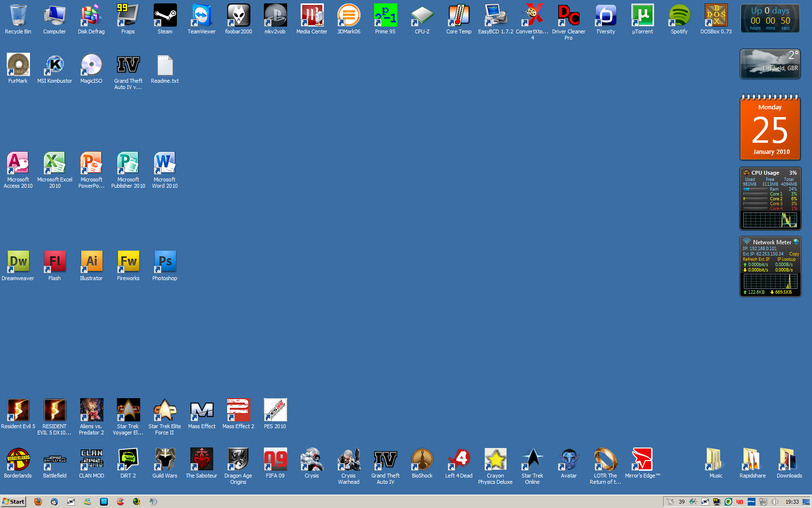The image size is (812, 508).
Task: Select the µTorrent desktop icon
Action: [x=642, y=16]
